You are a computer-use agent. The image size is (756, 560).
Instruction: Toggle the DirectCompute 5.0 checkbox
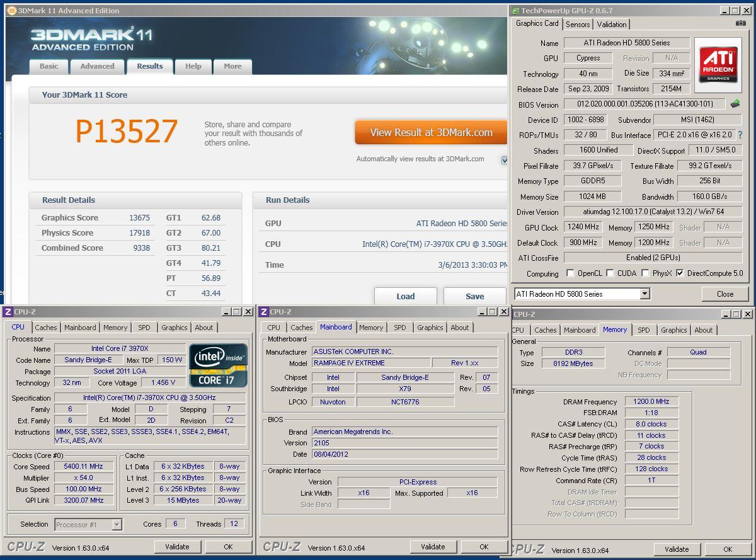click(x=680, y=273)
